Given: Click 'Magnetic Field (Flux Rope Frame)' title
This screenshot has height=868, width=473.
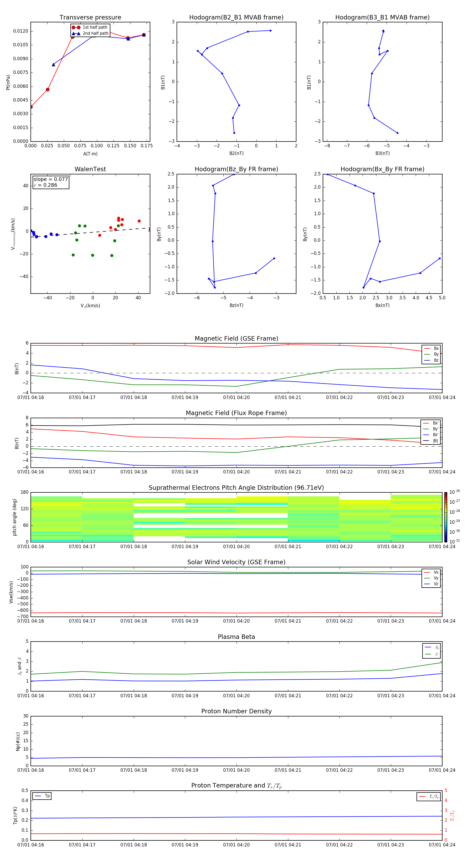Looking at the screenshot, I should point(236,413).
